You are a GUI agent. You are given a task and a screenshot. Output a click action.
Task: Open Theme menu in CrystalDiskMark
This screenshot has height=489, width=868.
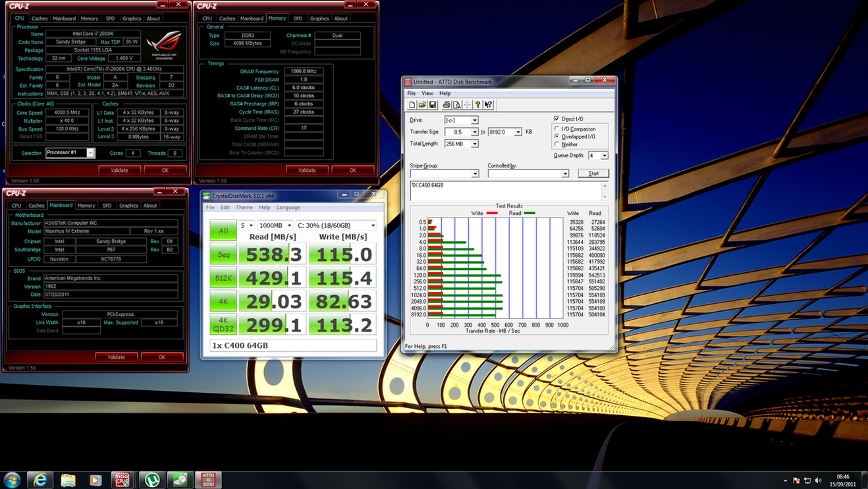pyautogui.click(x=244, y=208)
